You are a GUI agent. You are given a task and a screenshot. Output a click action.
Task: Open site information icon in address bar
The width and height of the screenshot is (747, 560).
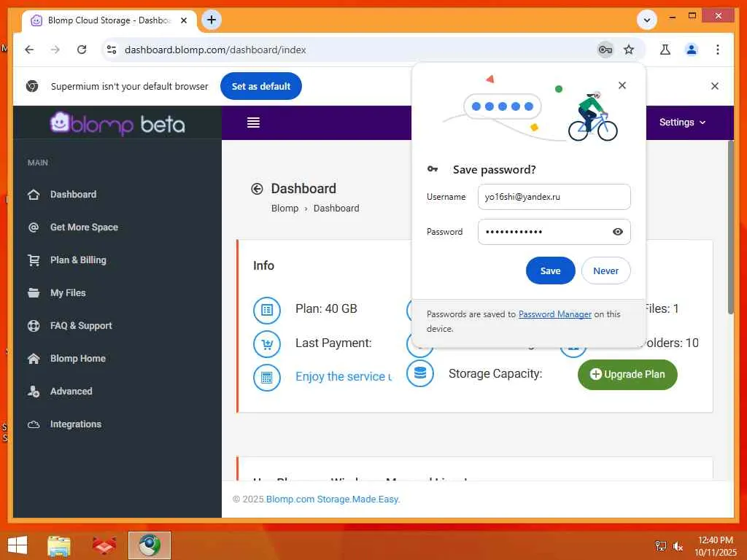(112, 50)
